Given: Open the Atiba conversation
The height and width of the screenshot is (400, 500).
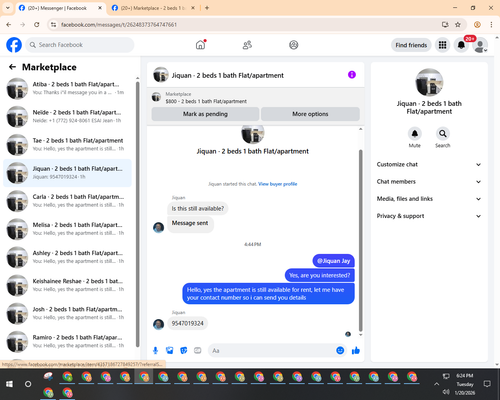Looking at the screenshot, I should [68, 88].
